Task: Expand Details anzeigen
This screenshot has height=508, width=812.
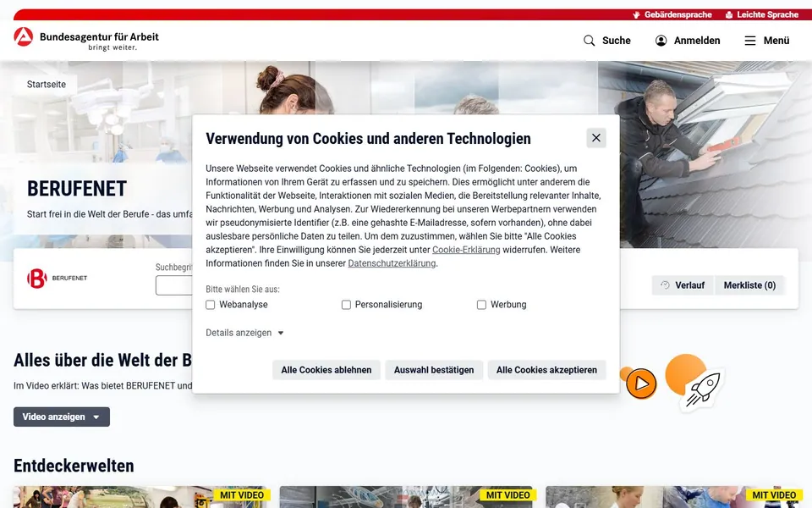Action: 244,333
